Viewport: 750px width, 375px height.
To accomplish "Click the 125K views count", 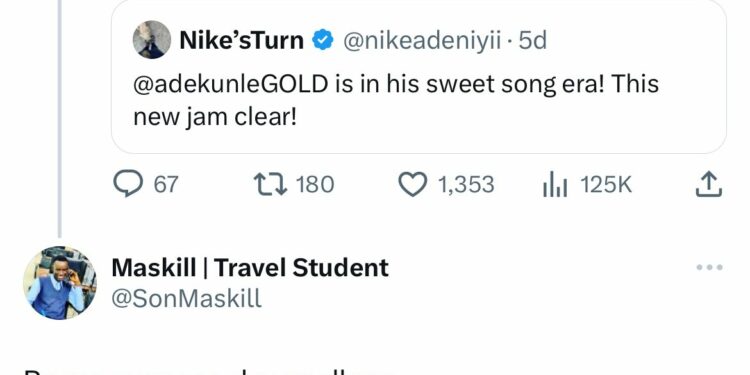I will pyautogui.click(x=606, y=185).
